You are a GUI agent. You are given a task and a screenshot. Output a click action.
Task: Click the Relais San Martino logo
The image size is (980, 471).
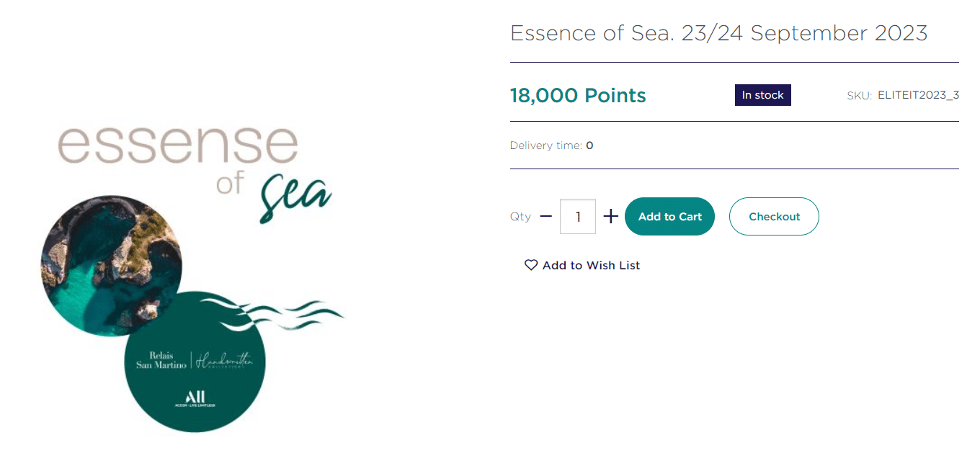click(x=161, y=360)
